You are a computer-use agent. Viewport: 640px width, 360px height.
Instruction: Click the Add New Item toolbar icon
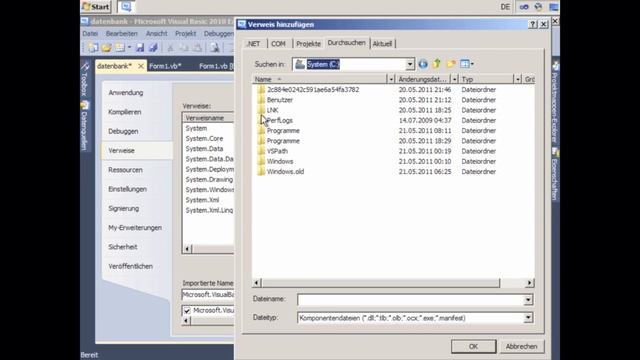coord(120,48)
